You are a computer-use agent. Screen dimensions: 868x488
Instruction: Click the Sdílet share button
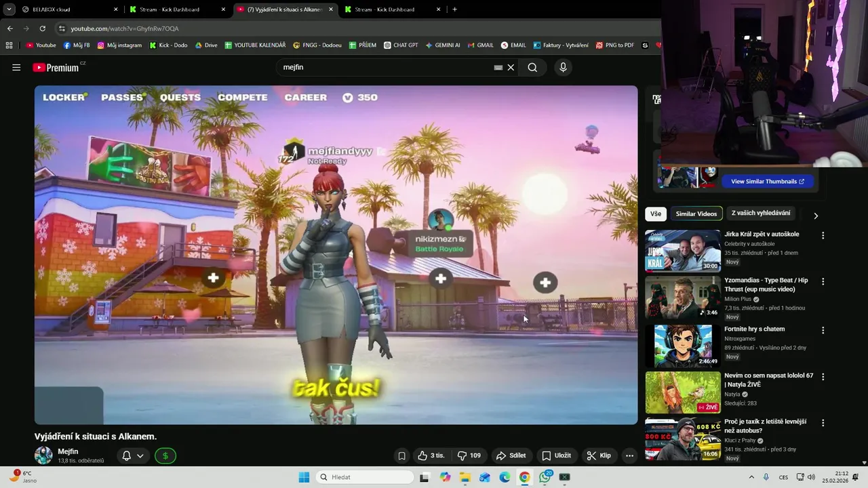click(x=511, y=455)
